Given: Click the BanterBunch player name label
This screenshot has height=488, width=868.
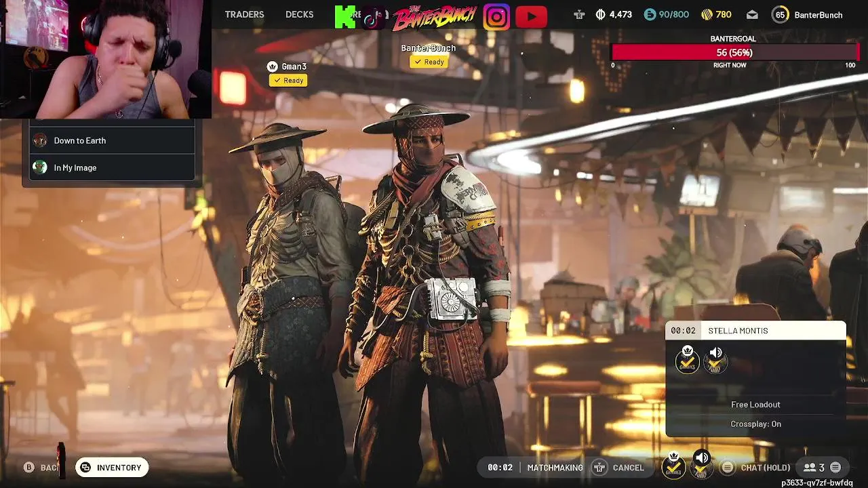Looking at the screenshot, I should click(428, 48).
